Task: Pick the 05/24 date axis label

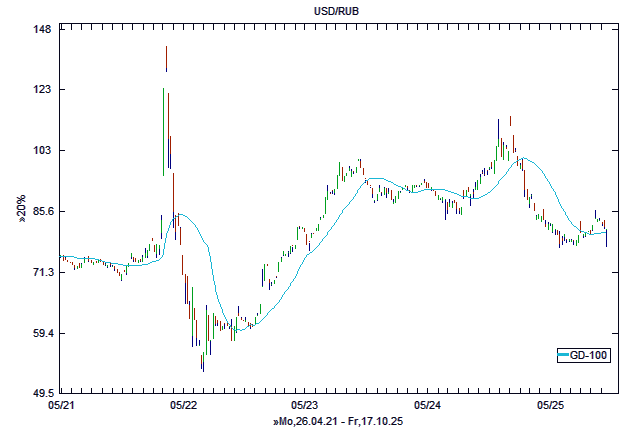Action: tap(427, 406)
